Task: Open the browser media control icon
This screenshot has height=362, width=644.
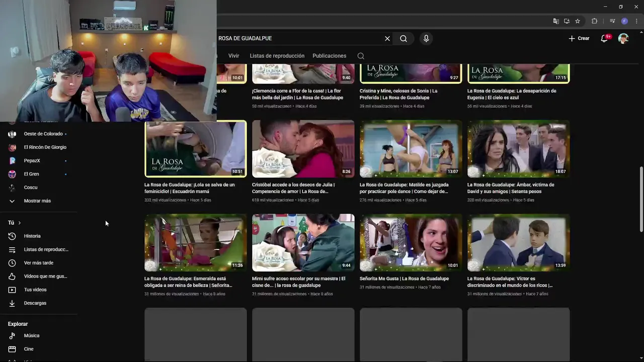Action: click(x=612, y=21)
